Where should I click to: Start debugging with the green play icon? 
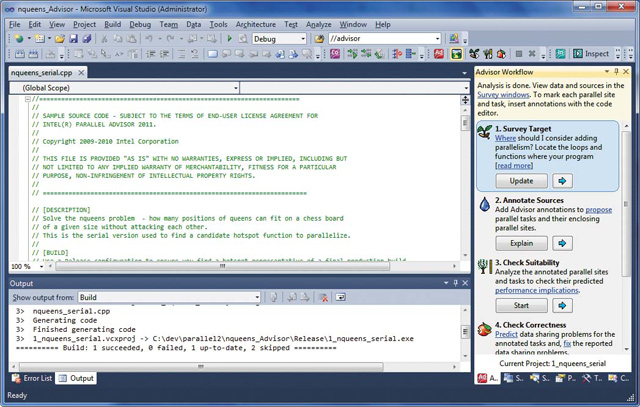[229, 39]
